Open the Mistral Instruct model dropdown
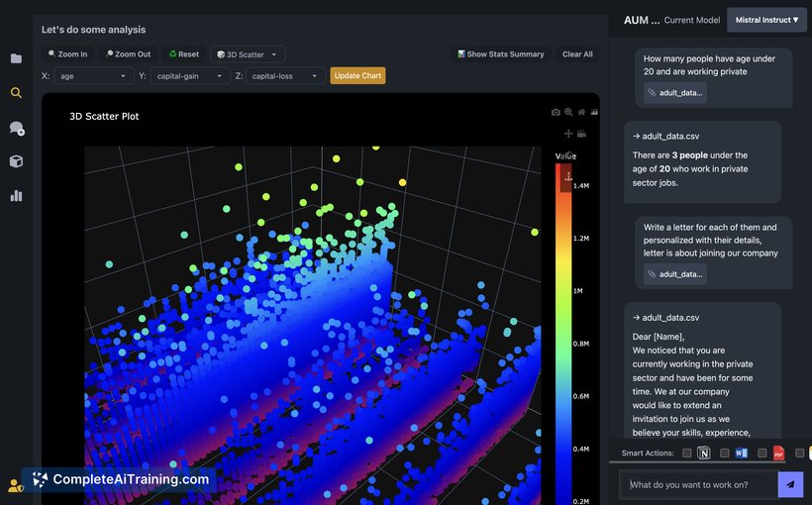Viewport: 812px width, 505px height. pos(767,20)
